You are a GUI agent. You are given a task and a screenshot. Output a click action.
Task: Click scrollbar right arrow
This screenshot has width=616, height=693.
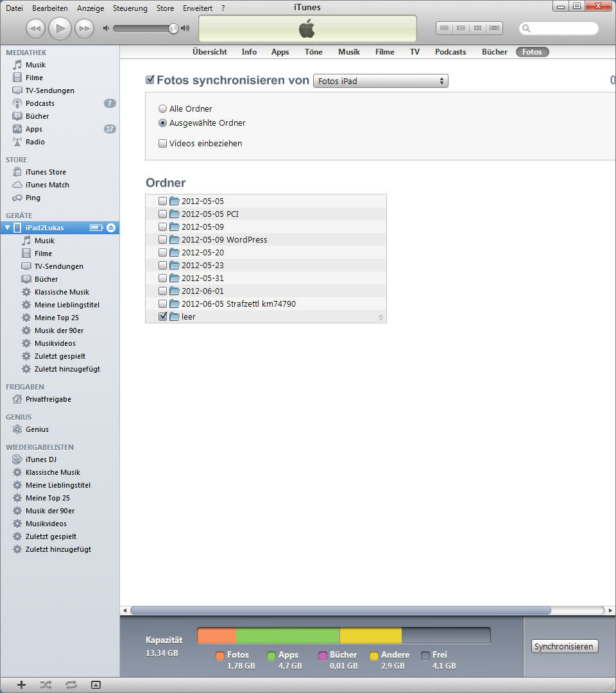coord(610,610)
